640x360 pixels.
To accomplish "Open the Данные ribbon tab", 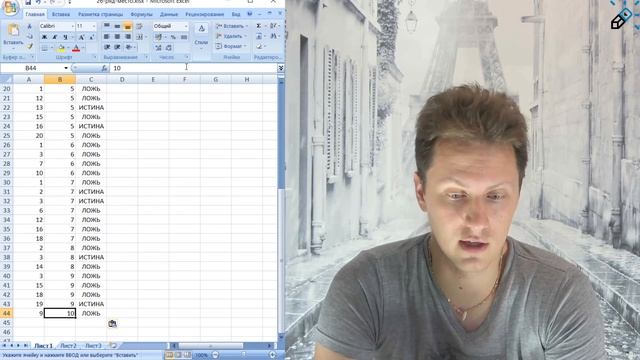I will pyautogui.click(x=169, y=14).
